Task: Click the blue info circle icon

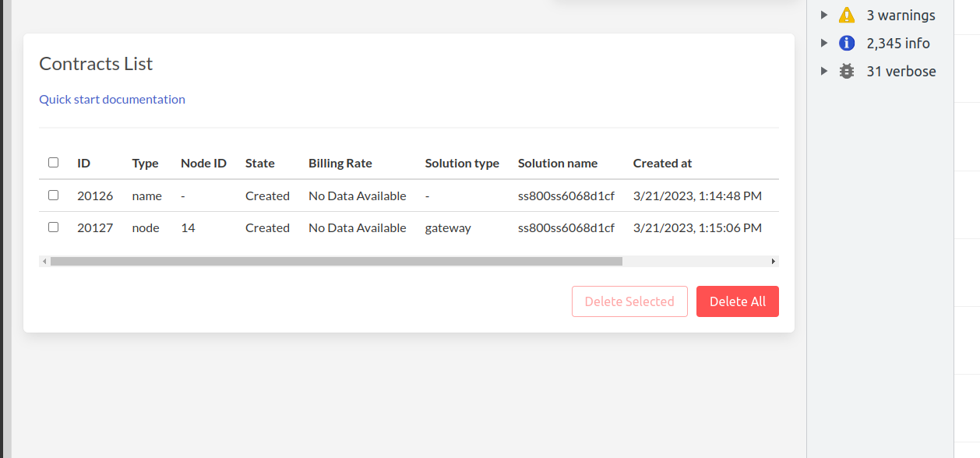Action: [846, 43]
